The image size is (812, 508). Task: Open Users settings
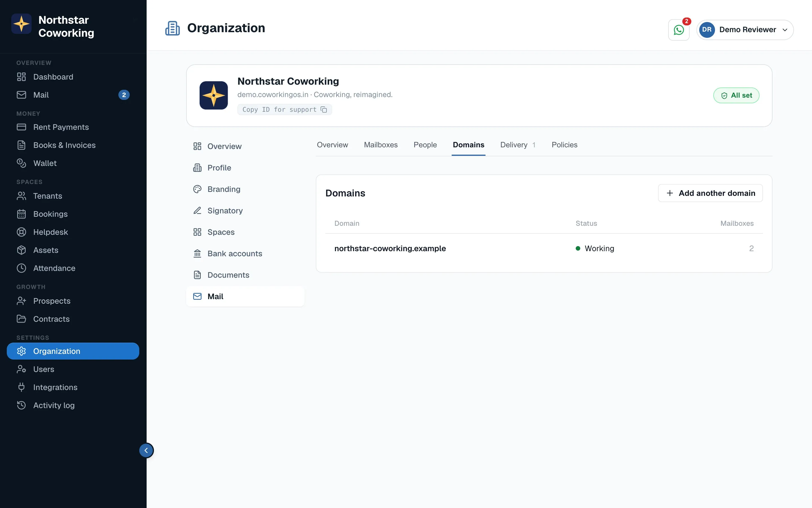click(x=73, y=369)
